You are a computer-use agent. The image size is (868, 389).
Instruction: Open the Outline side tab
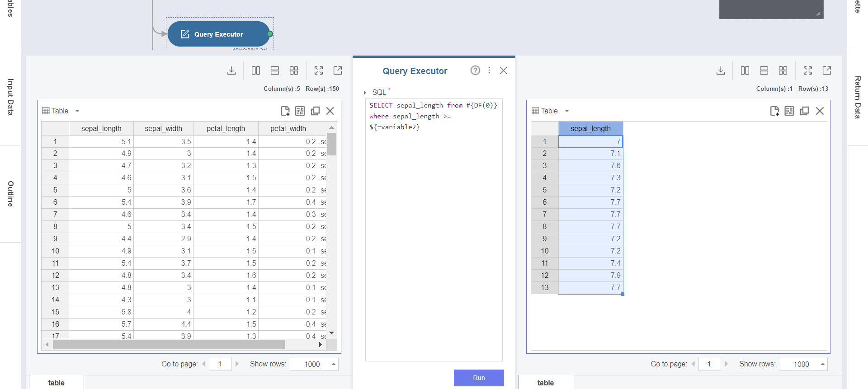10,194
